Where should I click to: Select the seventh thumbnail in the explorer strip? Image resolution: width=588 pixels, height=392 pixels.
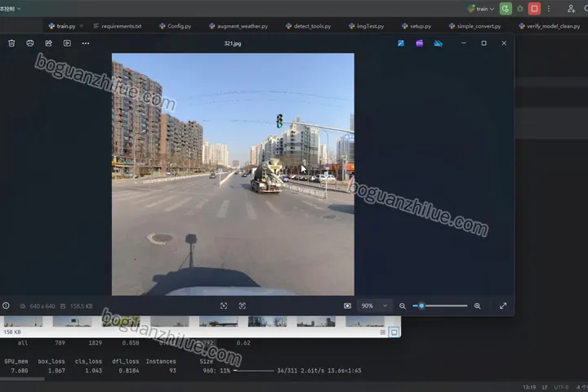coord(316,322)
